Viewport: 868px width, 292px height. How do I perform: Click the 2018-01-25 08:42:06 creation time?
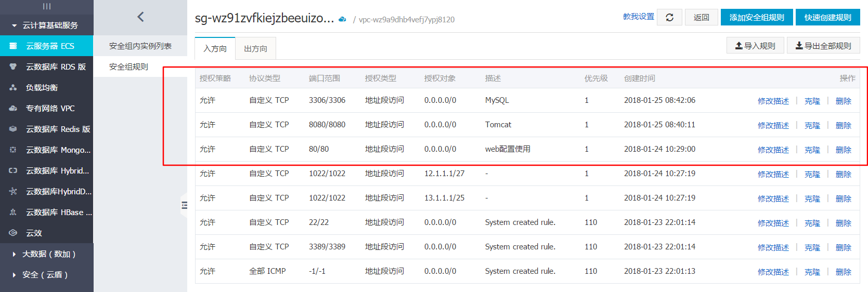(x=659, y=100)
